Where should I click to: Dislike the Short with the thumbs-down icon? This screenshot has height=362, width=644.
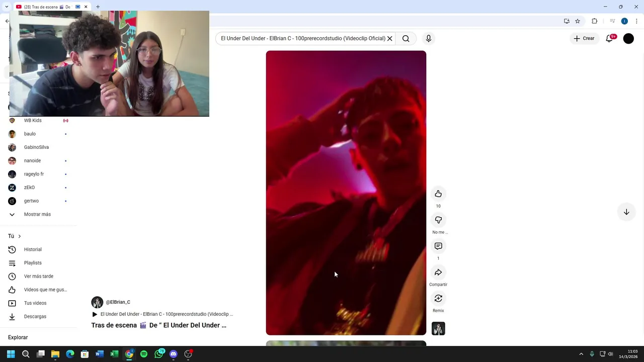tap(438, 220)
